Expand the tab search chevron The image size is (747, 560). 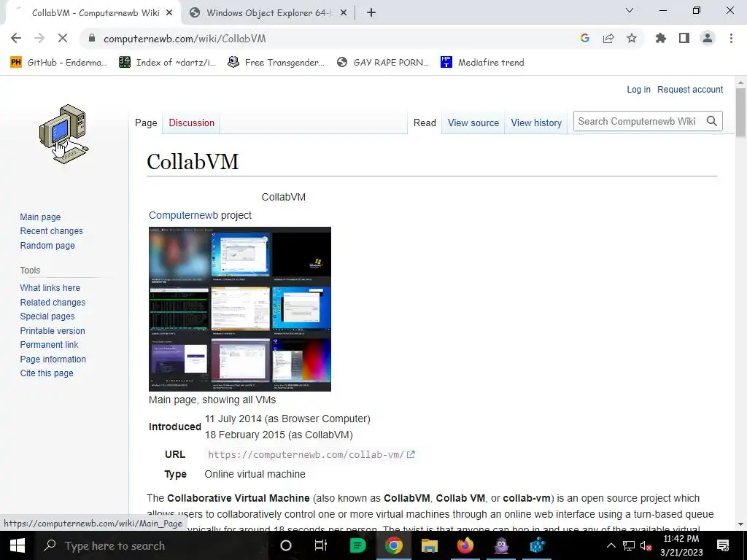tap(630, 10)
